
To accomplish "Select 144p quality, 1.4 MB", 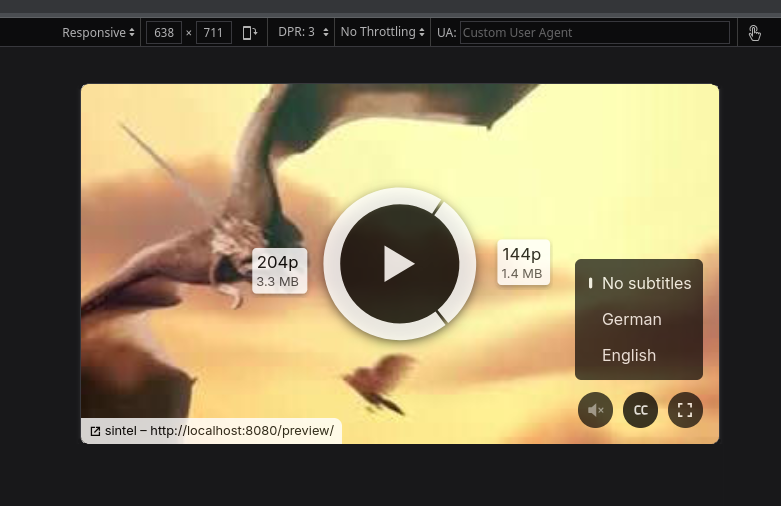I will 523,262.
